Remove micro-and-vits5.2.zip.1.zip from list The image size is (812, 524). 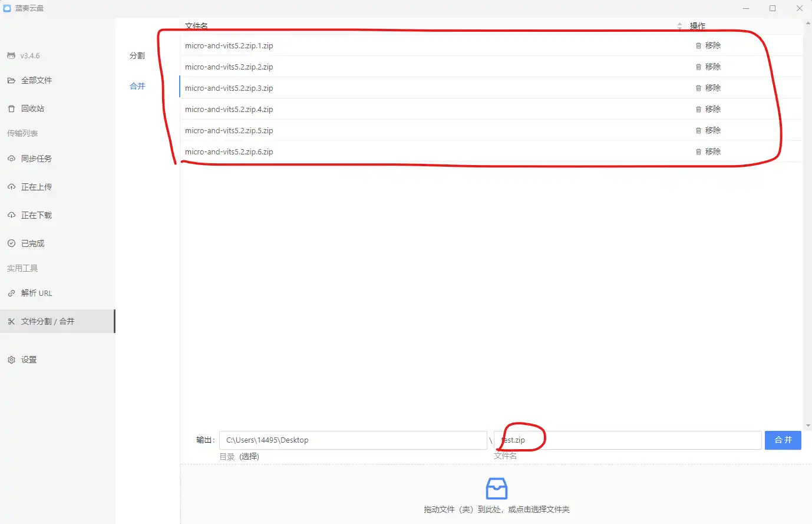[708, 45]
